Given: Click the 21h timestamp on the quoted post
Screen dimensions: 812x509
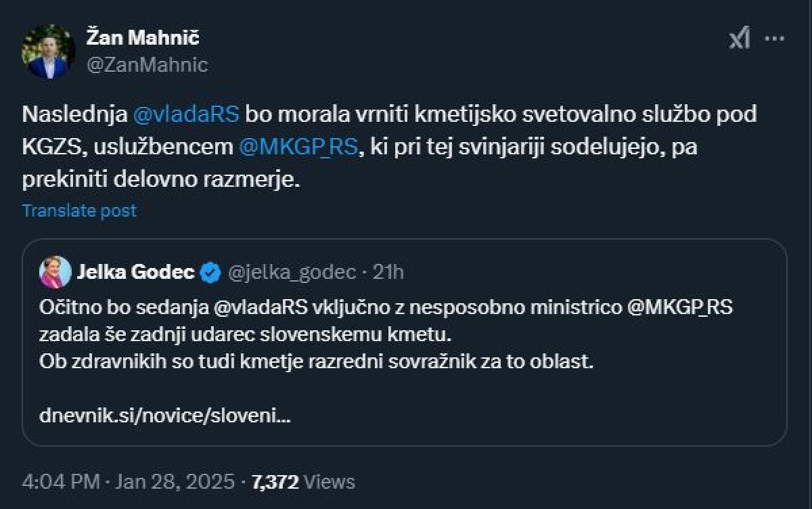Looking at the screenshot, I should click(388, 273).
